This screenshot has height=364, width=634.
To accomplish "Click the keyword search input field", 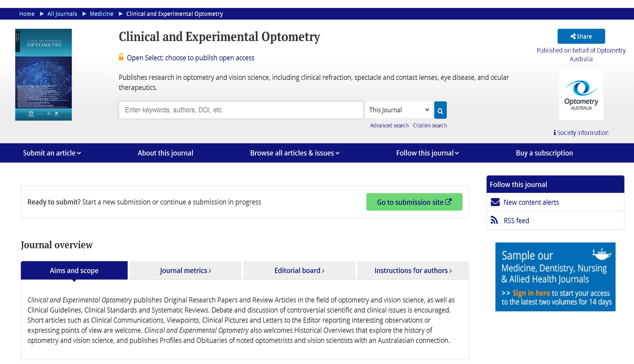I will coord(241,110).
